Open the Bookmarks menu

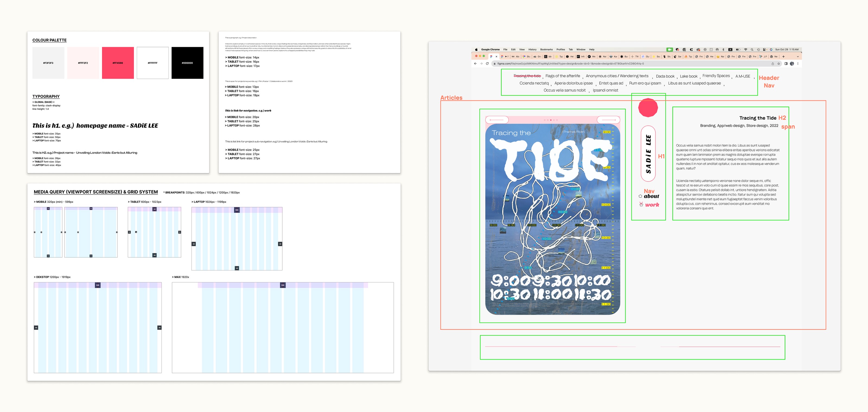coord(546,50)
